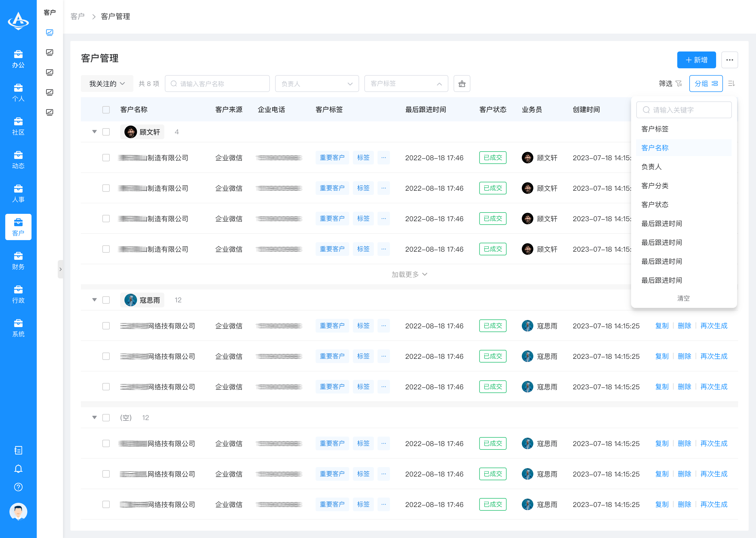
Task: Tick the (空) group checkbox
Action: 106,418
